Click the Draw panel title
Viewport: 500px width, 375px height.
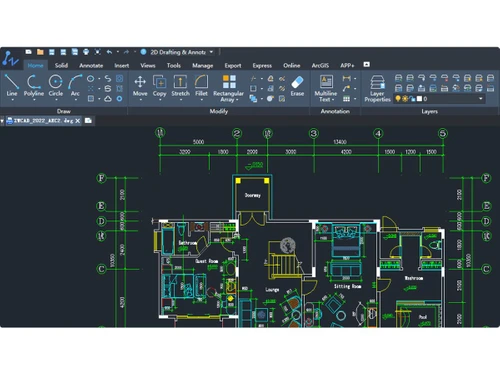(64, 111)
